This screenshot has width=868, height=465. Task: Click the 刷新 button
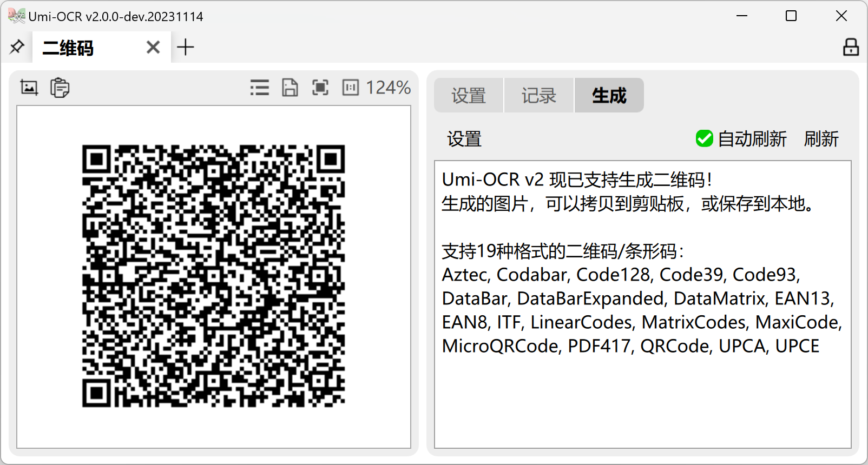821,139
